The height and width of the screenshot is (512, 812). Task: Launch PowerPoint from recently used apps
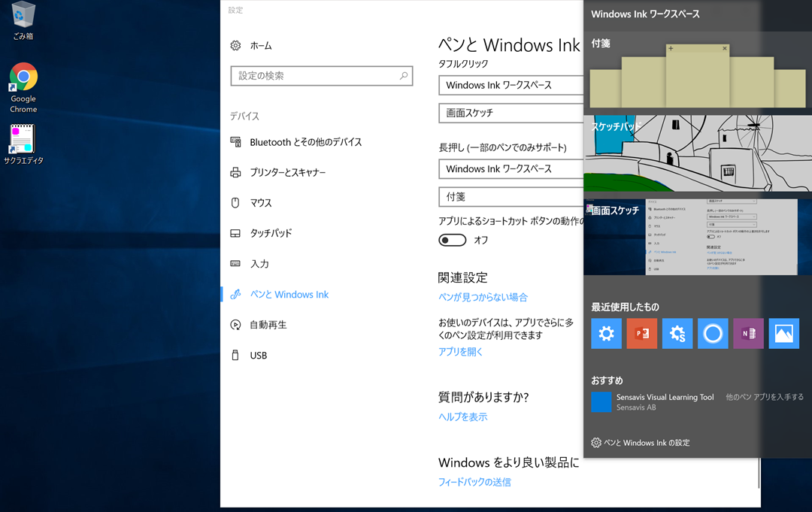(x=641, y=333)
